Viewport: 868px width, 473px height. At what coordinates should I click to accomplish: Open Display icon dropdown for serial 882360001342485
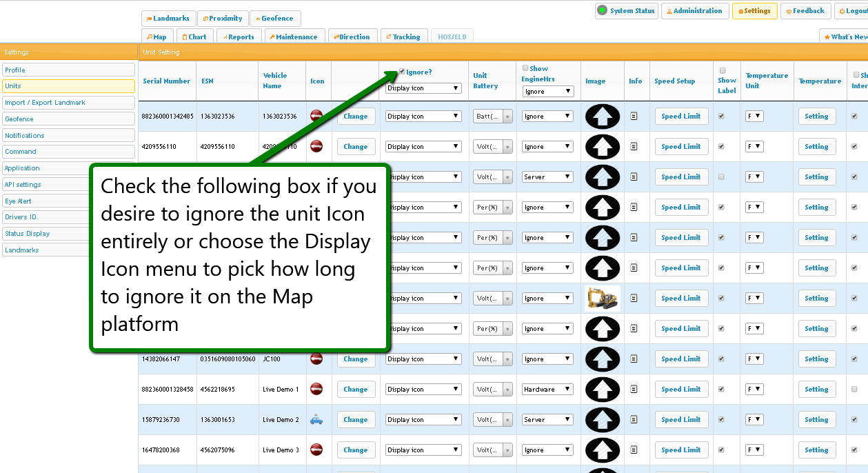tap(423, 117)
